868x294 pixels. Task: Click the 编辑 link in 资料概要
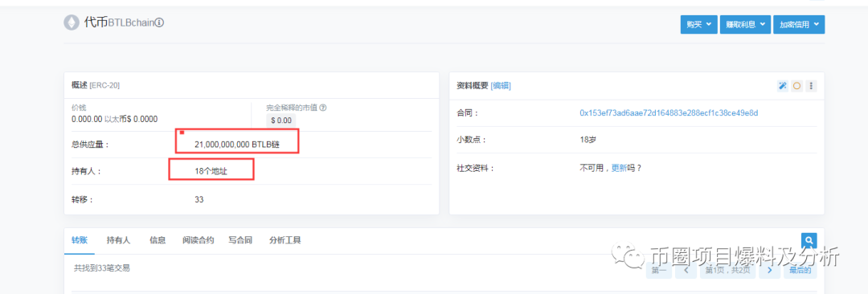(x=501, y=86)
